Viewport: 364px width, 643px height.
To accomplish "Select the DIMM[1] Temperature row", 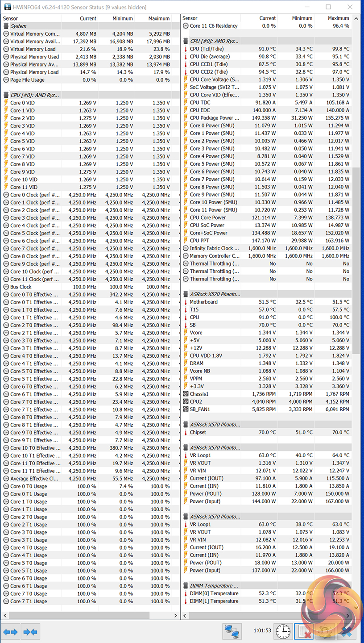I will point(266,601).
